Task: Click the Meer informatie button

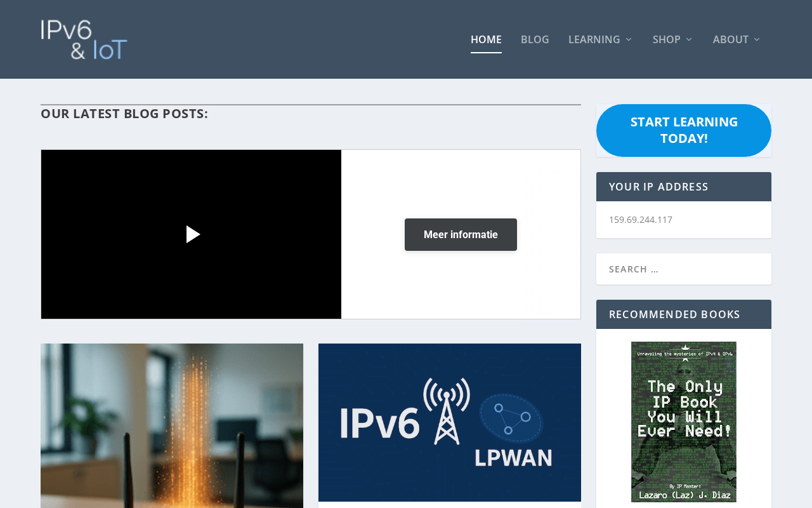Action: click(x=461, y=234)
